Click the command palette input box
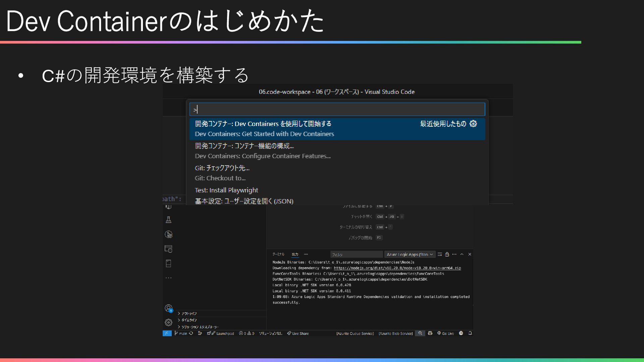This screenshot has width=644, height=362. (x=337, y=109)
